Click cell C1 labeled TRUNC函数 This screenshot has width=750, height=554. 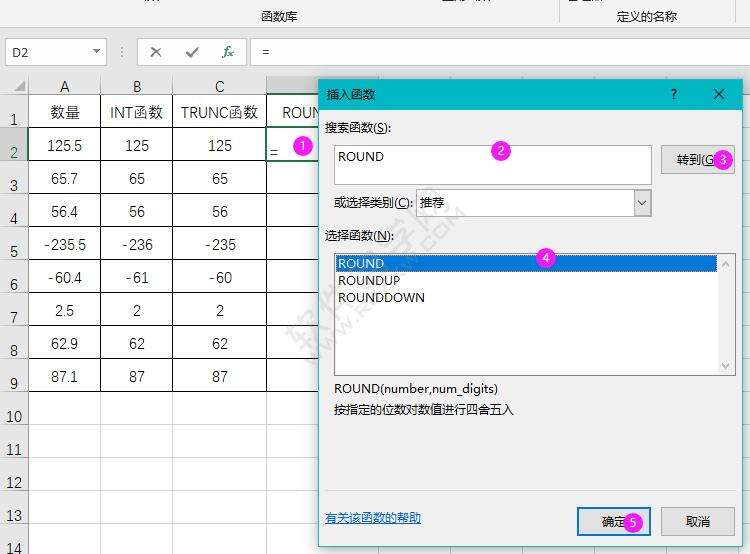tap(219, 113)
